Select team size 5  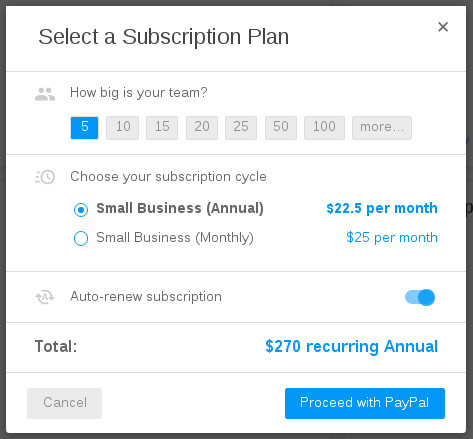pyautogui.click(x=84, y=128)
